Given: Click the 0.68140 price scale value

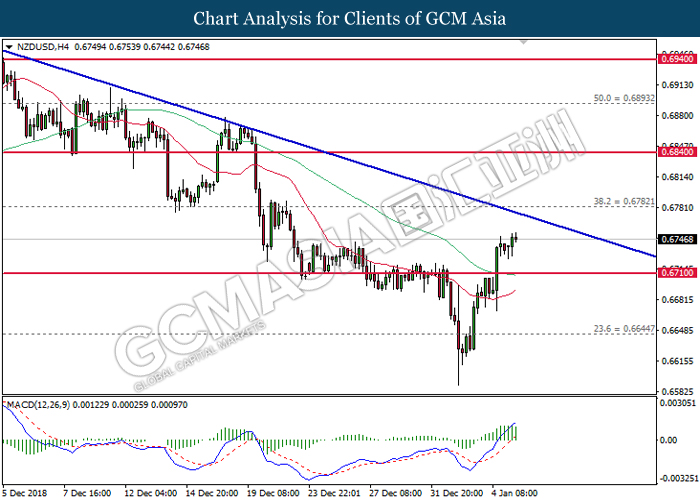Looking at the screenshot, I should click(679, 177).
